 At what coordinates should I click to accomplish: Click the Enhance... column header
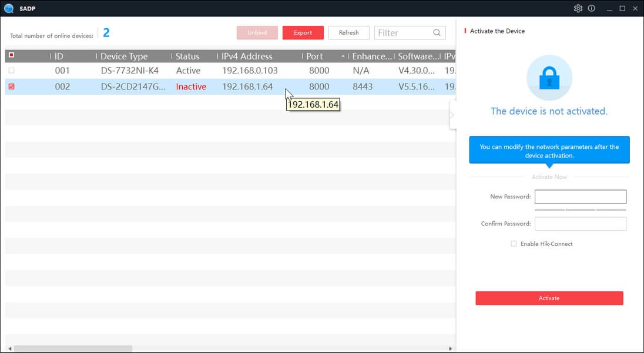[x=371, y=56]
